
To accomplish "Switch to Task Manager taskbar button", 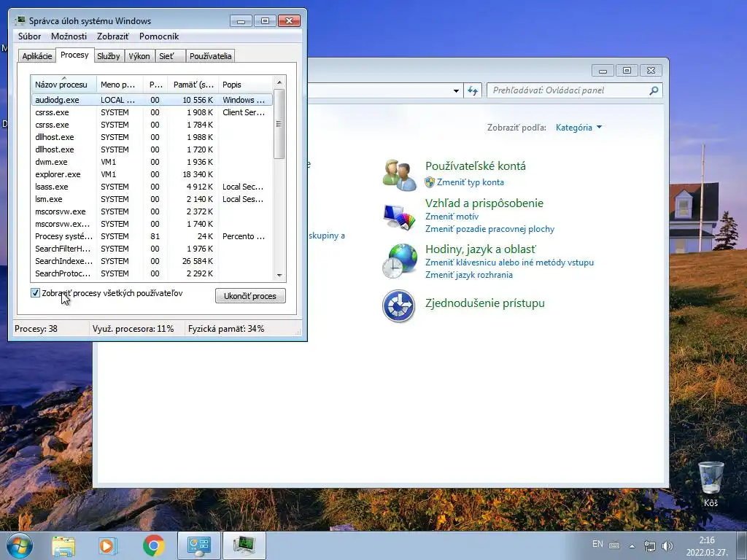I will point(244,545).
